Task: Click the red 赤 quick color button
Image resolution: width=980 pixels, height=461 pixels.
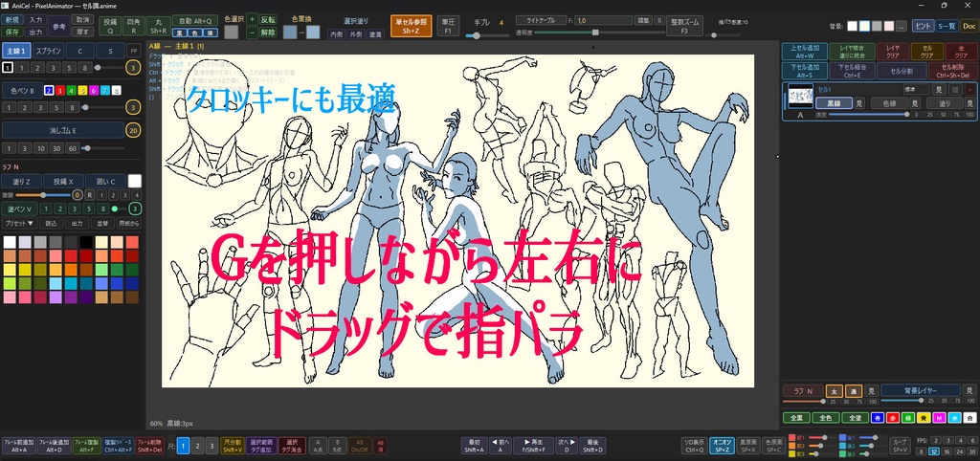Action: tap(895, 417)
